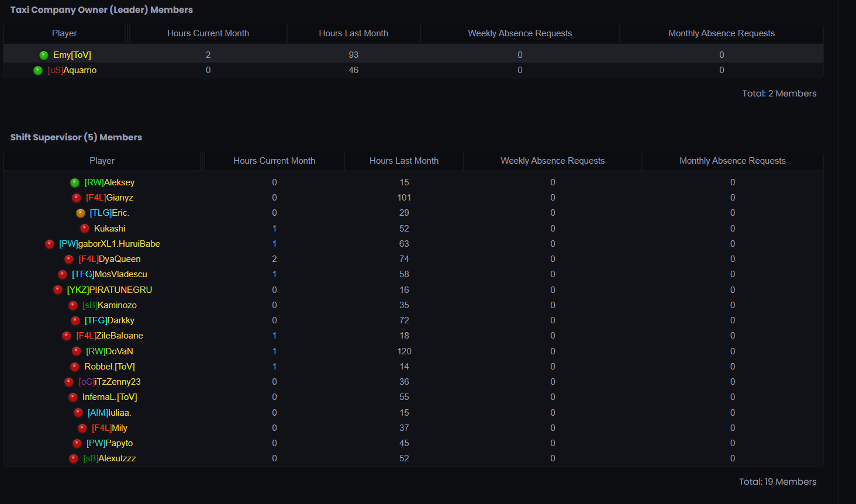Click green status dot next to [uS]Aquarrio
Image resolution: width=856 pixels, height=504 pixels.
click(x=38, y=70)
